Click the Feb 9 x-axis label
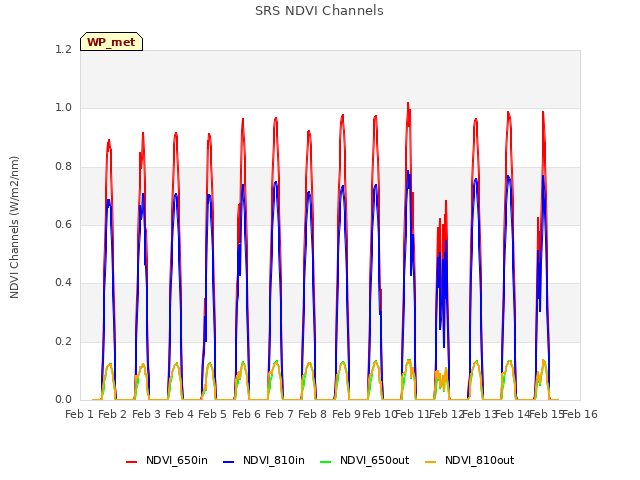Viewport: 640px width, 480px height. 346,415
